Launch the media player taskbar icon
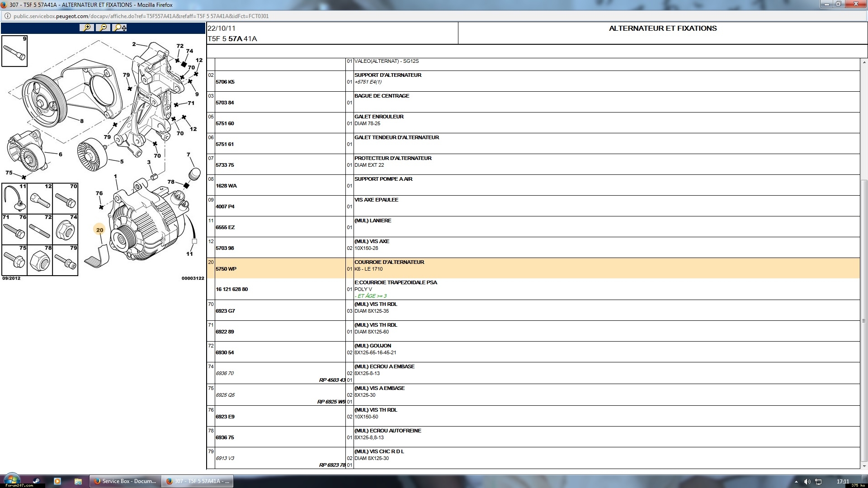 click(x=57, y=481)
